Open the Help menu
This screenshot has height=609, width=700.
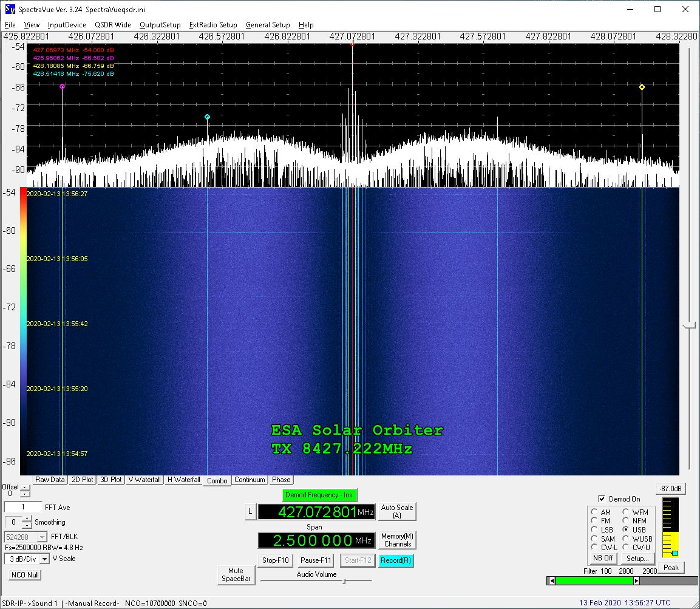click(306, 25)
